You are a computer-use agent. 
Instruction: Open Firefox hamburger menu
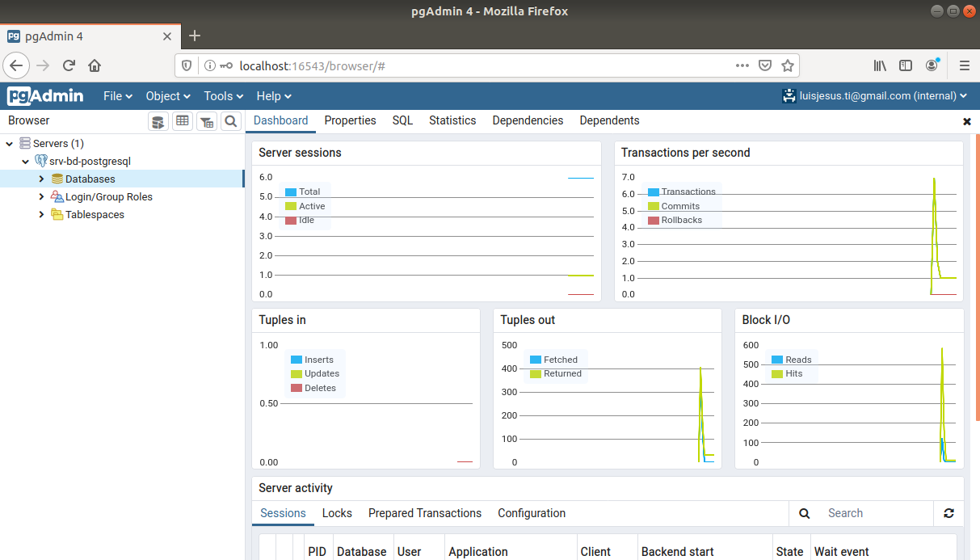(964, 65)
